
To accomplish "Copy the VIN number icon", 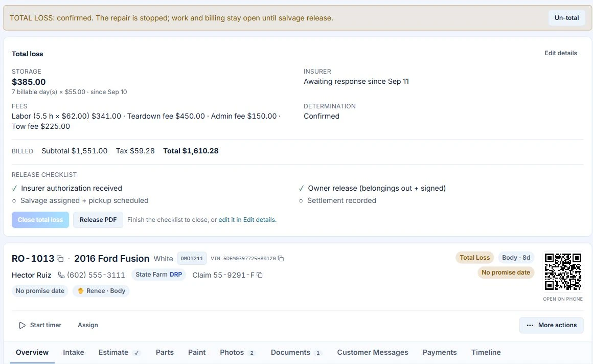I will coord(281,259).
